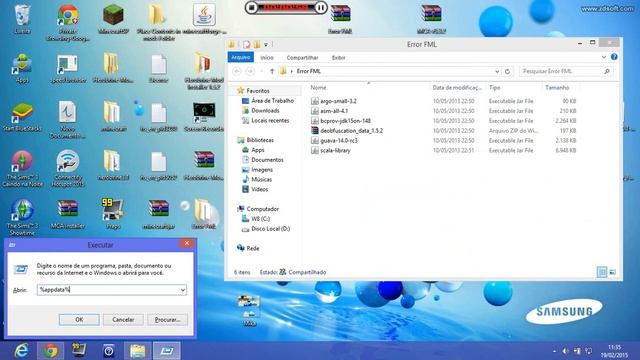Switch to large icons view layout
This screenshot has height=360, width=640.
pos(613,272)
